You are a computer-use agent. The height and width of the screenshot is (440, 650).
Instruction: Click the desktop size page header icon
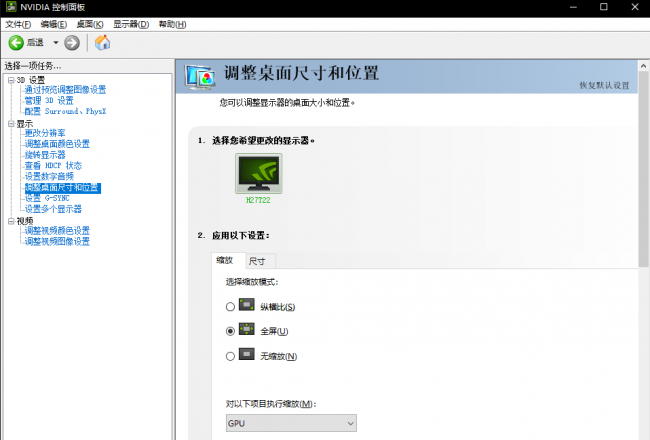[x=200, y=77]
